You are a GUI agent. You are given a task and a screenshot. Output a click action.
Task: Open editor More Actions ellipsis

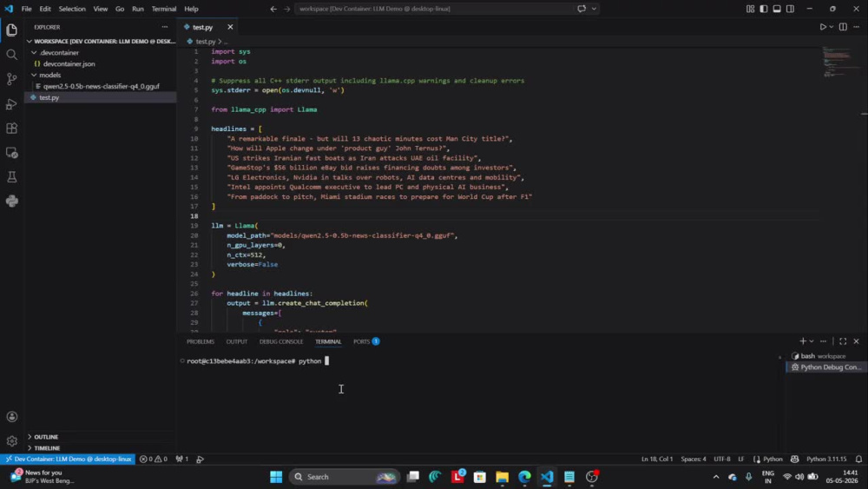[x=857, y=27]
